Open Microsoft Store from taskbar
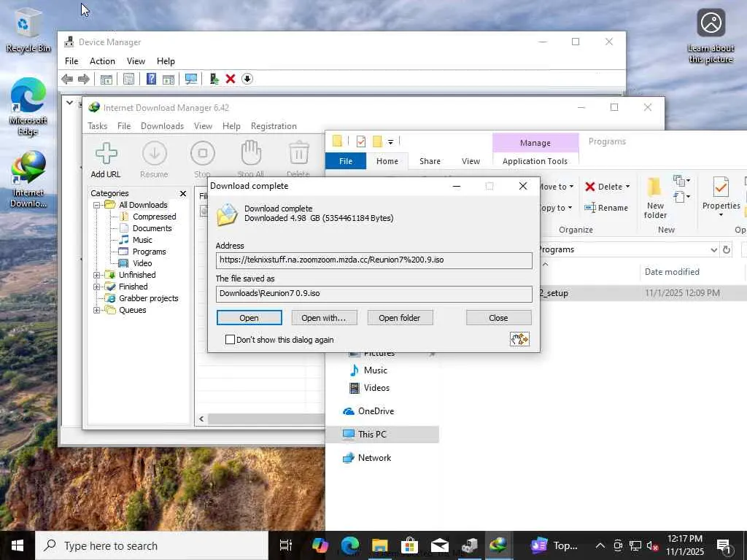The width and height of the screenshot is (747, 560). coord(409,545)
